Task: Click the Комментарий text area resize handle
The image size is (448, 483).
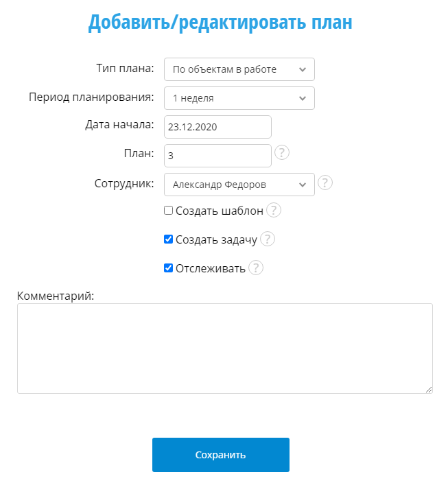Action: tap(429, 390)
